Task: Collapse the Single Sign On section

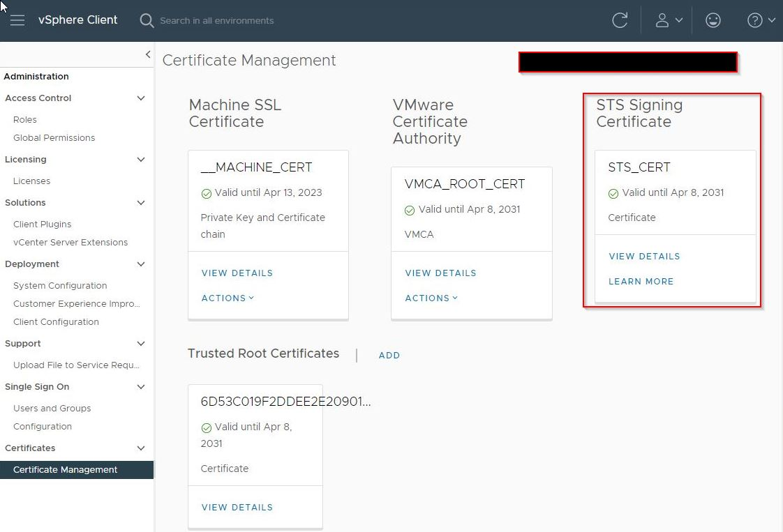Action: coord(141,387)
